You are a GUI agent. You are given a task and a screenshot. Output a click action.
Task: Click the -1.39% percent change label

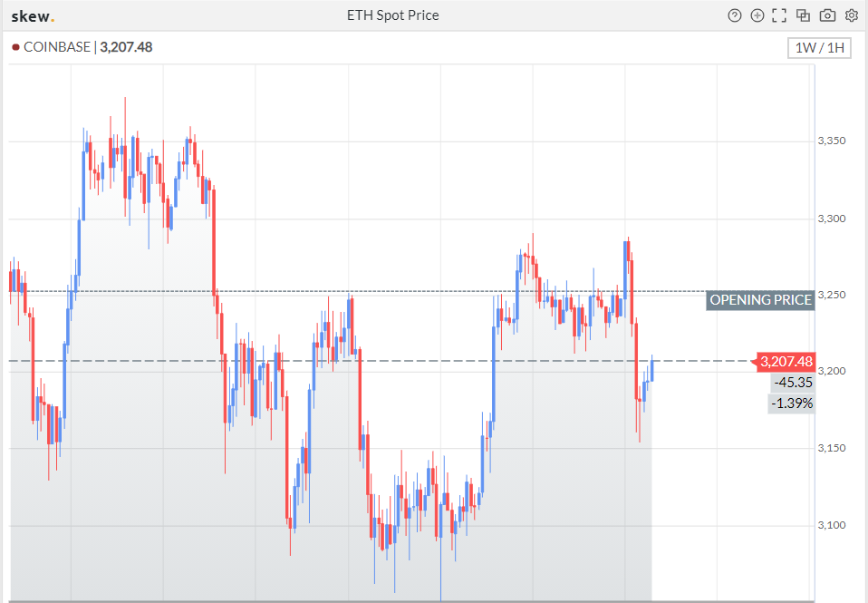click(792, 404)
